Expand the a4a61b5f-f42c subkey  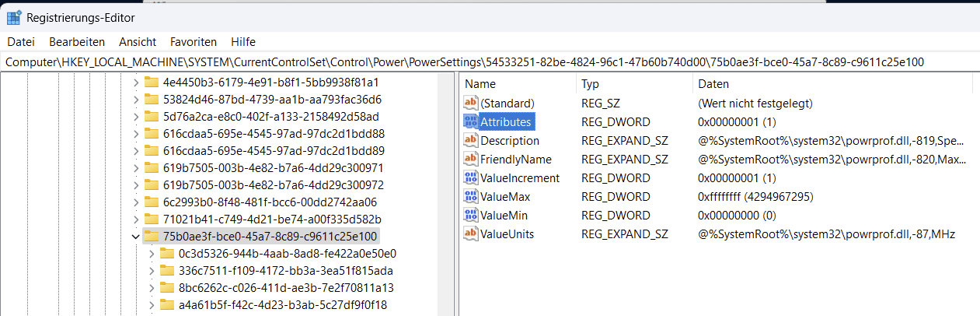pyautogui.click(x=151, y=304)
